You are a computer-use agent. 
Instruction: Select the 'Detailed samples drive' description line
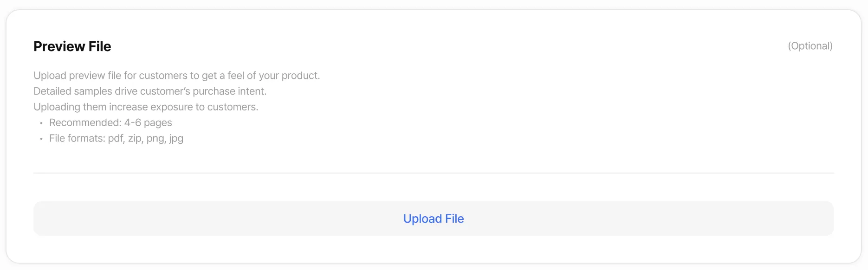[150, 91]
